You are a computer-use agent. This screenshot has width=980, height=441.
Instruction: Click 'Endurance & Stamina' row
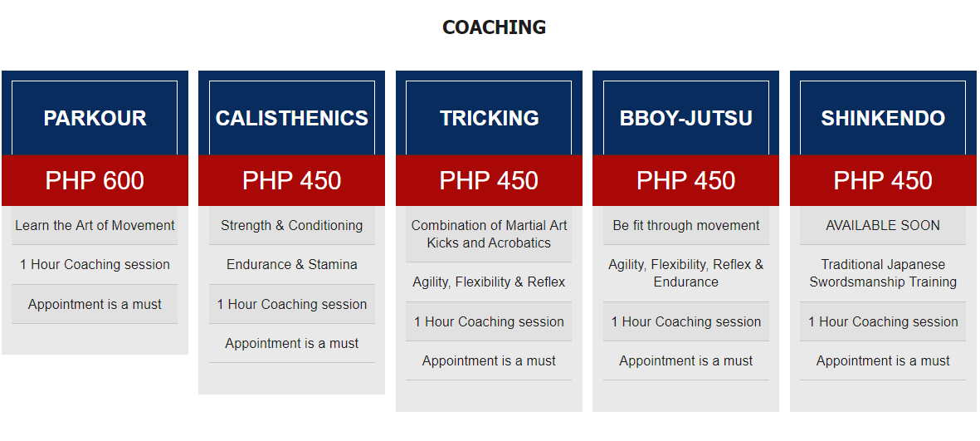click(292, 265)
